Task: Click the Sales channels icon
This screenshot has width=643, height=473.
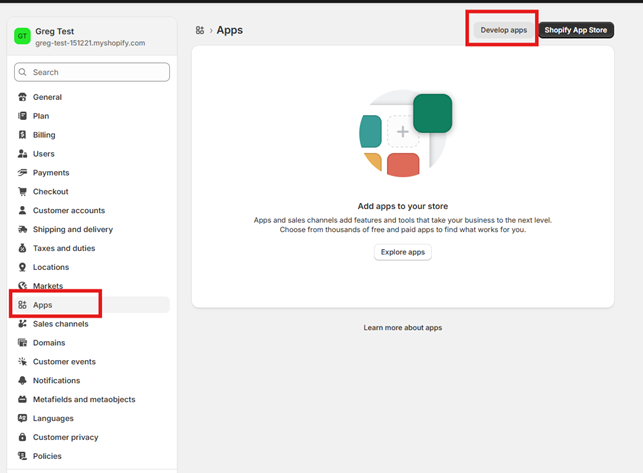Action: [23, 324]
